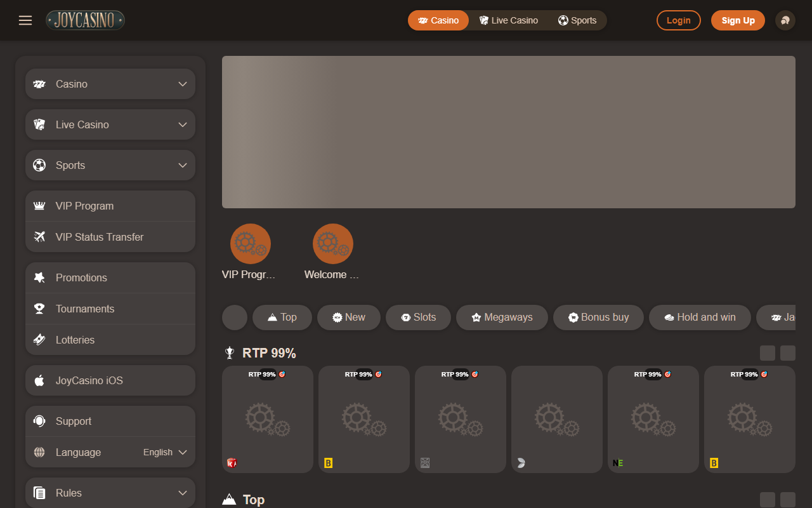This screenshot has width=812, height=508.
Task: Click the airplane icon beside VIP Status Transfer
Action: (x=39, y=237)
